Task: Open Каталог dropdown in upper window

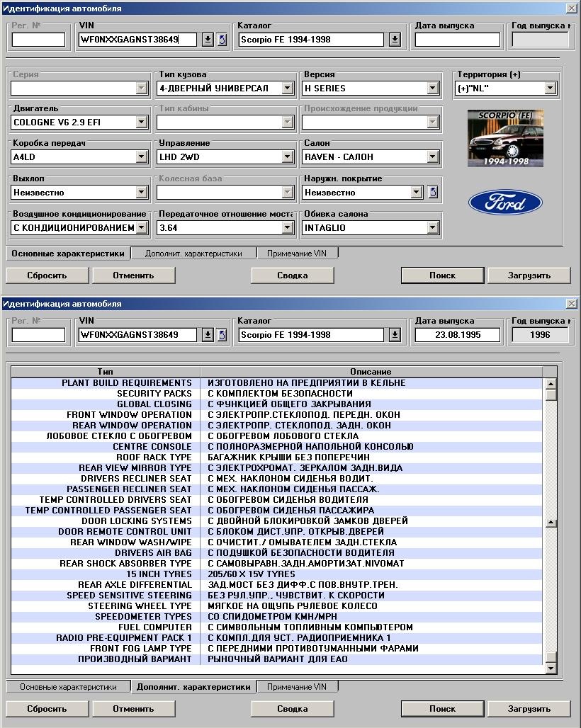Action: point(395,40)
